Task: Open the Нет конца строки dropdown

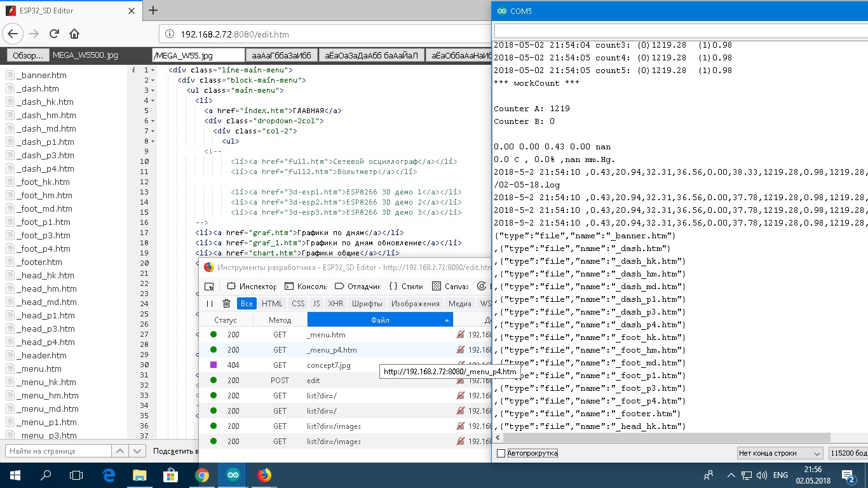Action: click(x=780, y=453)
